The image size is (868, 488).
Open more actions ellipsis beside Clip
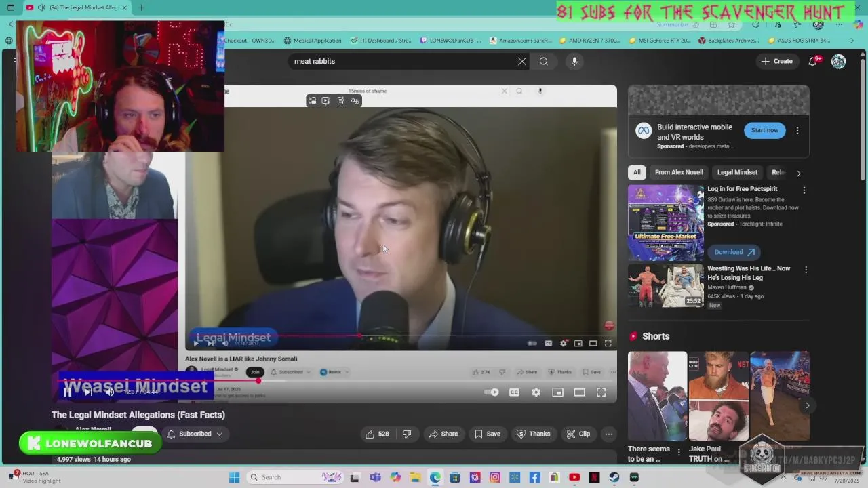[x=609, y=434]
